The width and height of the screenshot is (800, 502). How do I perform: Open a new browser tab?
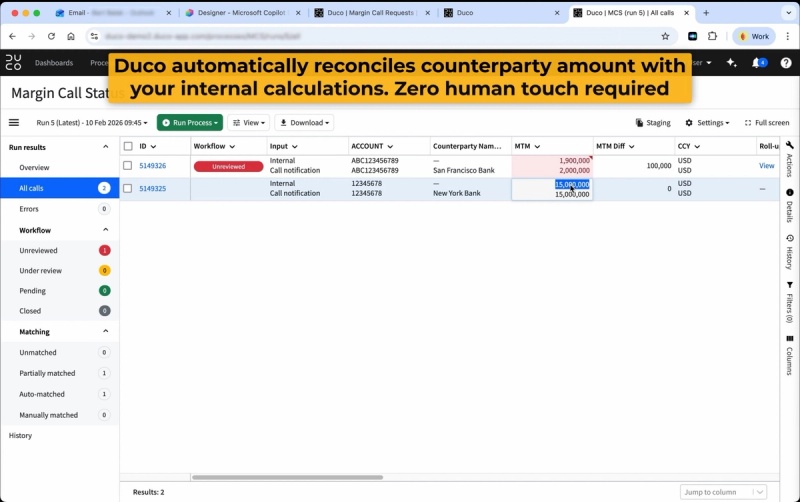706,13
